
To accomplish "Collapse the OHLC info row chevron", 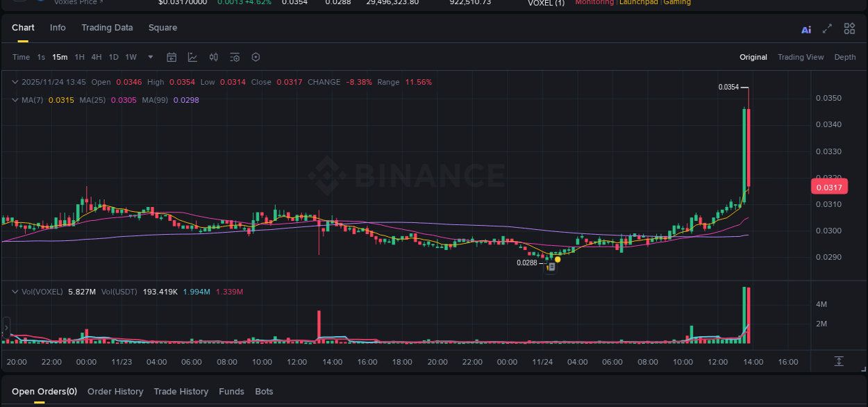I will pyautogui.click(x=15, y=81).
